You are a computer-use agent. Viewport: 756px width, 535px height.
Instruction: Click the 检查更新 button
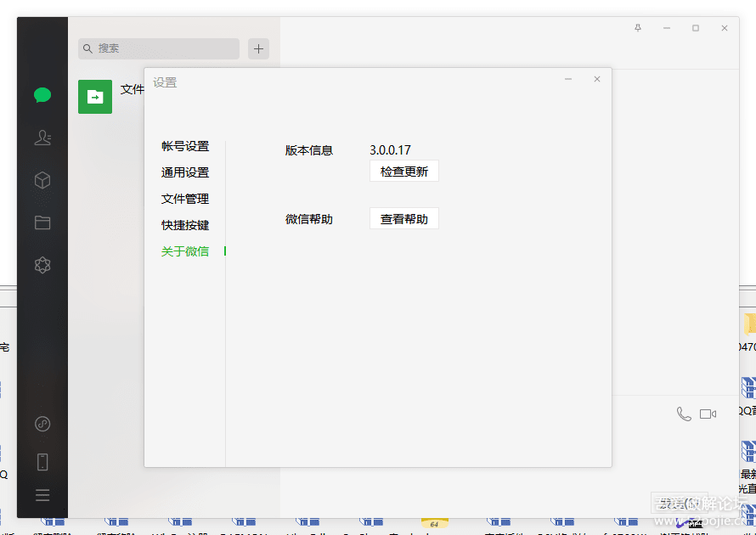(x=404, y=171)
